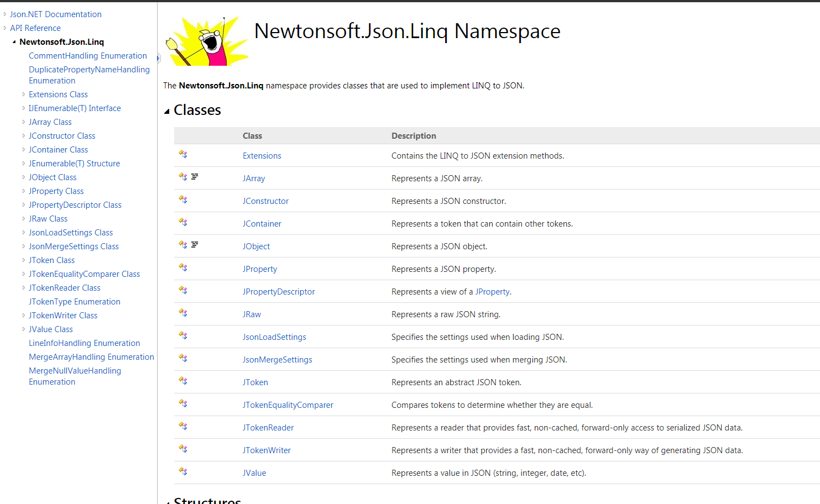This screenshot has width=820, height=504.
Task: Select JTokenType Enumeration in the sidebar
Action: pyautogui.click(x=74, y=301)
